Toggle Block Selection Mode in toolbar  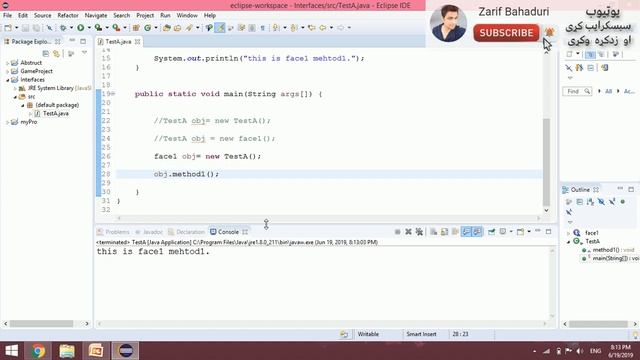[252, 28]
